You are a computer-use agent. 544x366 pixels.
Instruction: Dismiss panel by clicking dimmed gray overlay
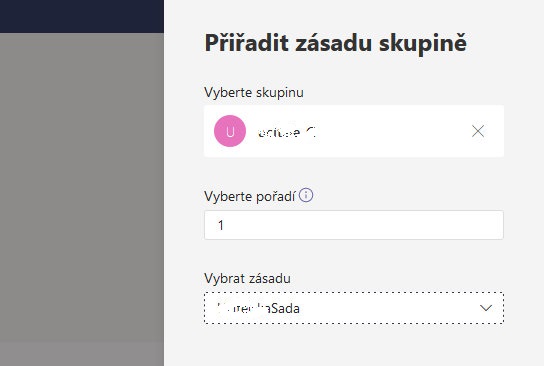click(x=82, y=198)
